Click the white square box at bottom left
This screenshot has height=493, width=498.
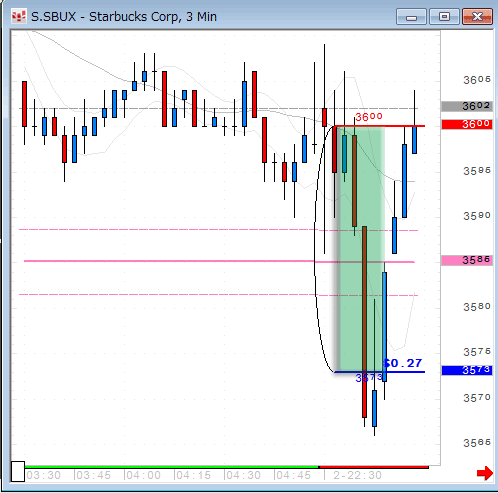(18, 471)
